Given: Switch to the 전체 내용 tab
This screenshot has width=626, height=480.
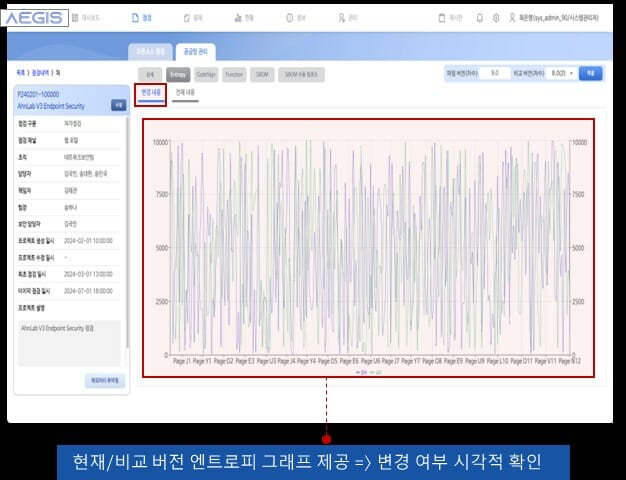Looking at the screenshot, I should (186, 91).
